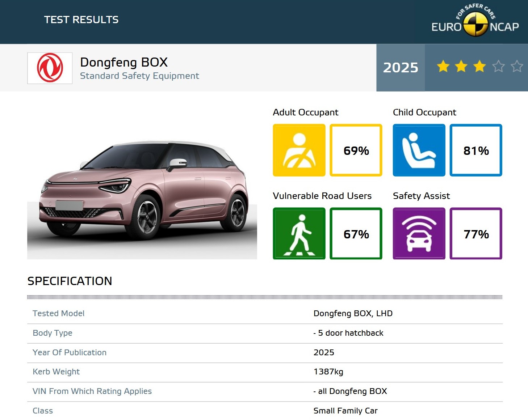Select the Adult Occupant seatbelt icon
528x420 pixels.
[299, 150]
